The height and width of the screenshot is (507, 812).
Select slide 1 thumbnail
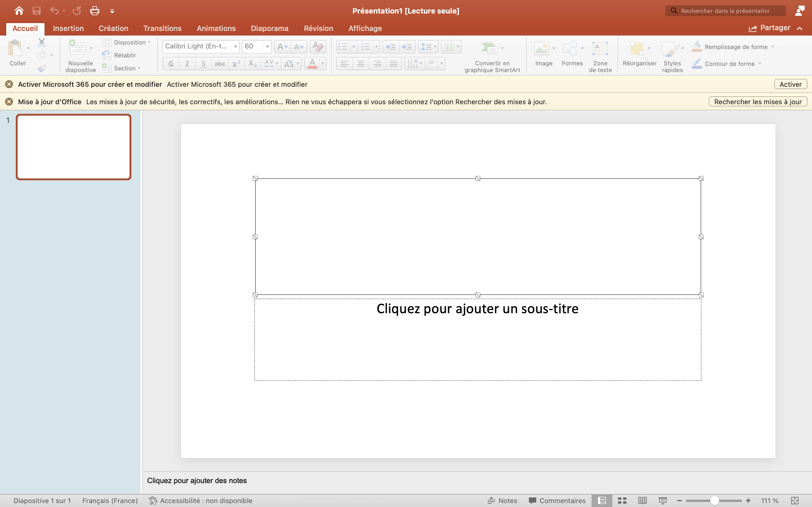tap(74, 147)
